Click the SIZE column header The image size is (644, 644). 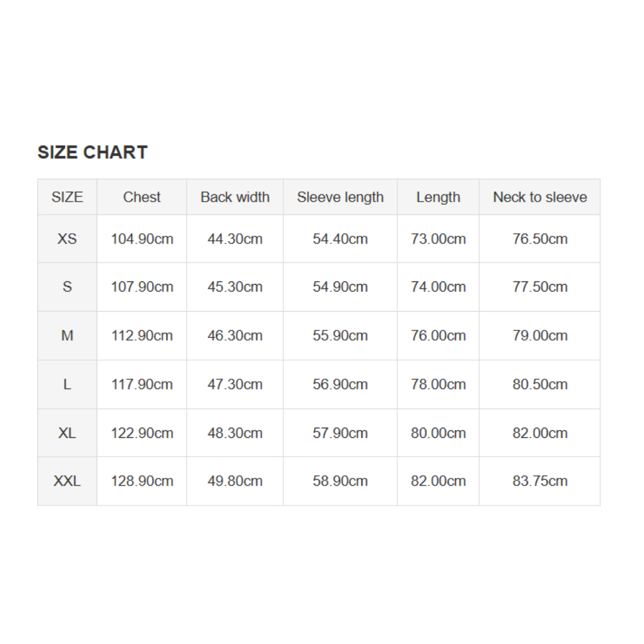point(67,197)
